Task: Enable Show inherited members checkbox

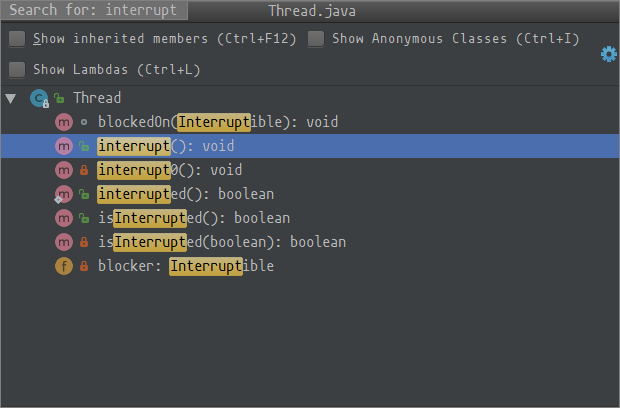Action: tap(17, 39)
